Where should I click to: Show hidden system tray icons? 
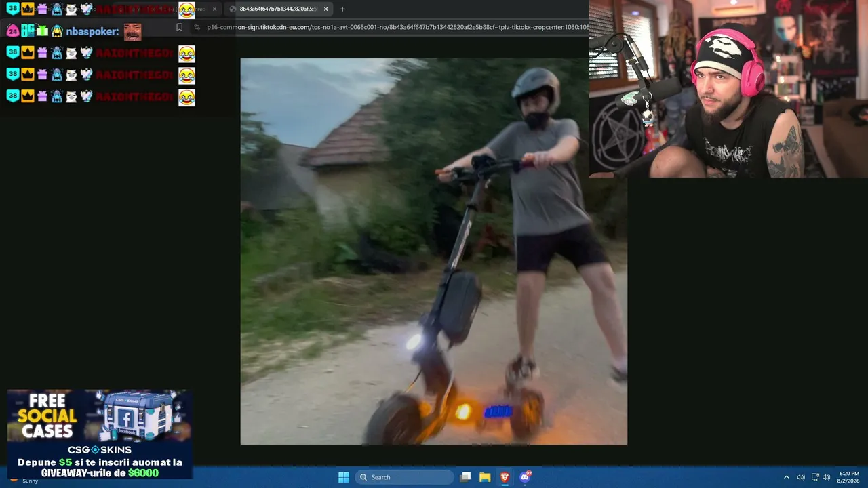tap(787, 477)
